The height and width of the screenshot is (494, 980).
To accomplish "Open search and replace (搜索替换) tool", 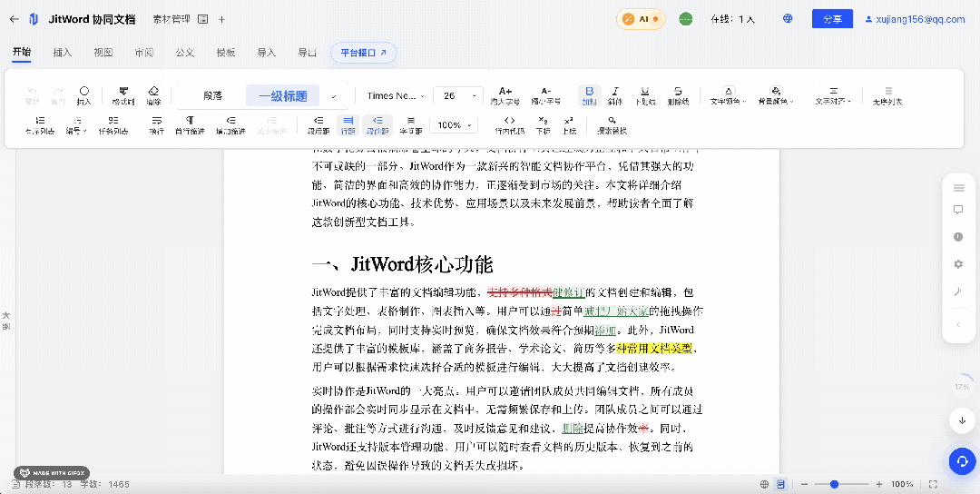I will (612, 125).
